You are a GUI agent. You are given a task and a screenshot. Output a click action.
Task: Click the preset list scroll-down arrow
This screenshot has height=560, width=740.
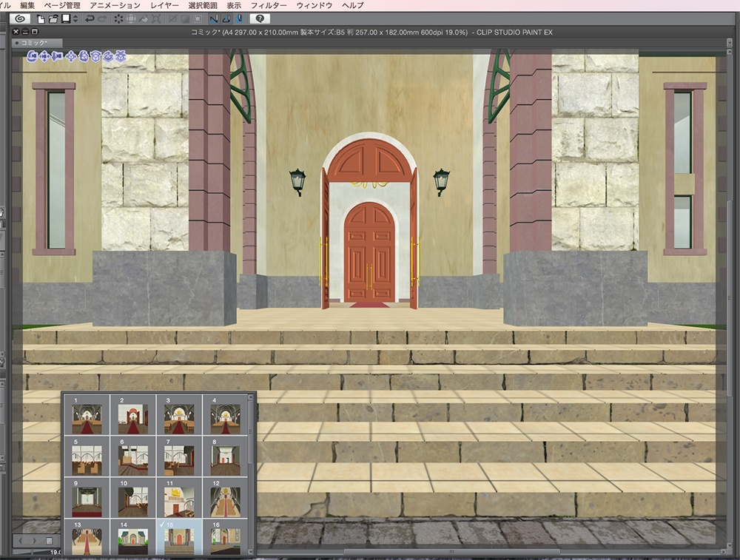pyautogui.click(x=251, y=551)
